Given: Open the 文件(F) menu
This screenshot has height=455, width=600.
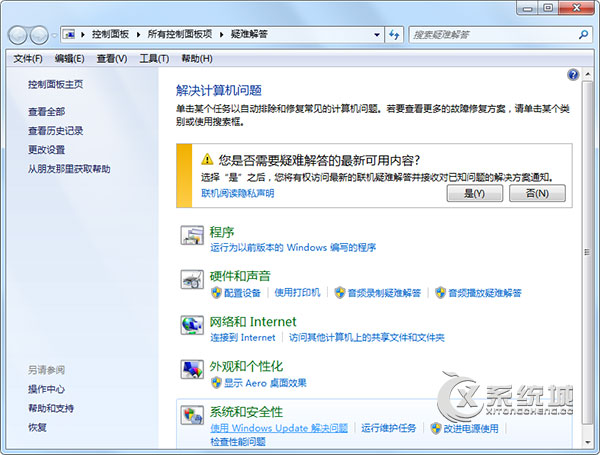Looking at the screenshot, I should pos(28,59).
